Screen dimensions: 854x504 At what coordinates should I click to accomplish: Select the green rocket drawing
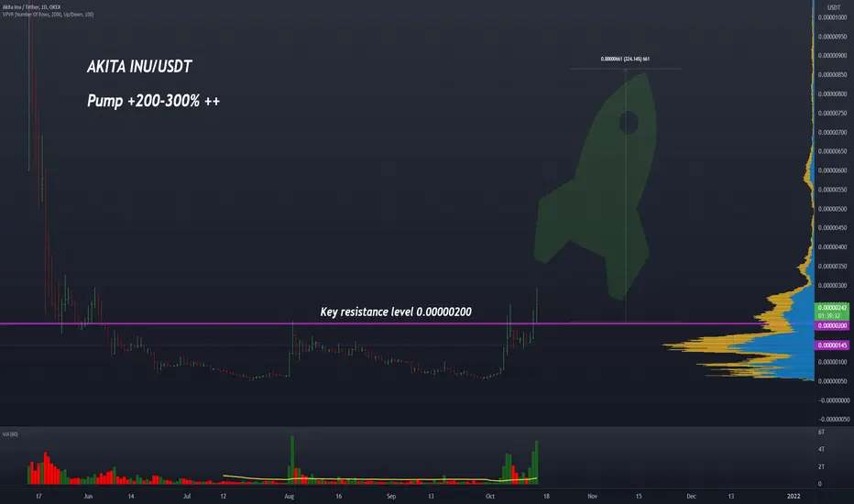[596, 186]
